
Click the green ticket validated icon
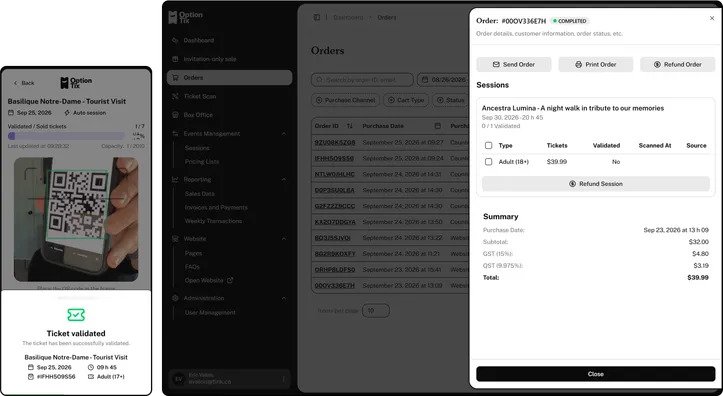[76, 315]
